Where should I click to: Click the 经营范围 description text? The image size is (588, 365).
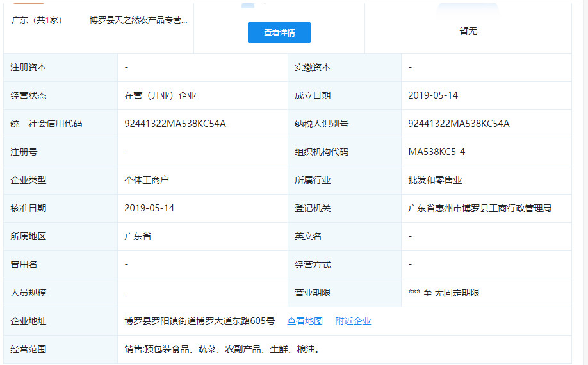222,349
